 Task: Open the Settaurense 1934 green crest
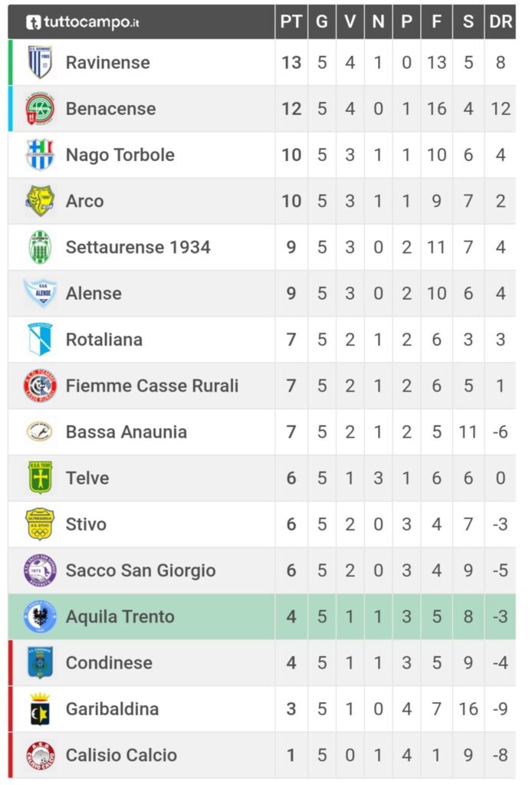click(40, 247)
